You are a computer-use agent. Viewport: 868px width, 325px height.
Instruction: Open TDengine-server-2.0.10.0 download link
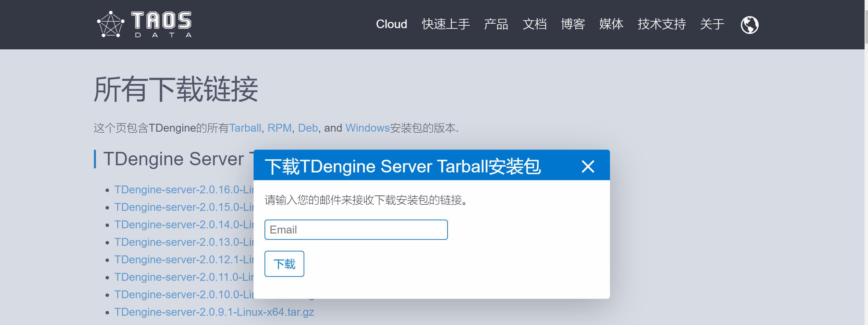tap(184, 294)
